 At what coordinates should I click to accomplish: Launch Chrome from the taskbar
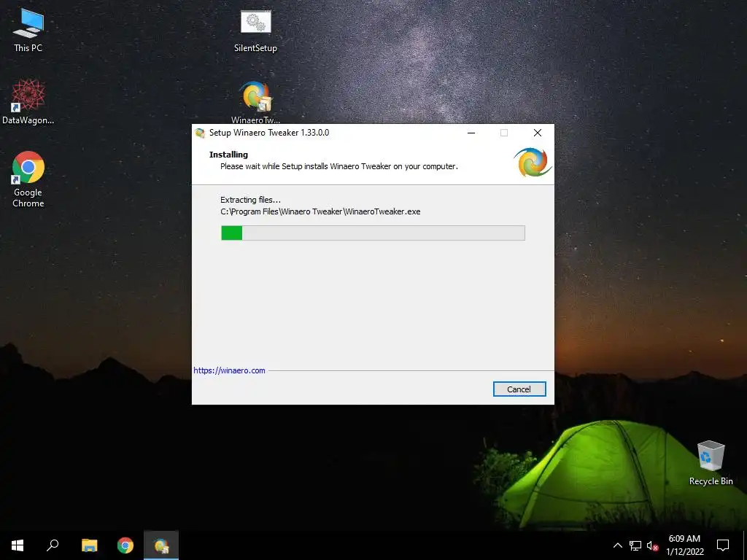(x=125, y=545)
